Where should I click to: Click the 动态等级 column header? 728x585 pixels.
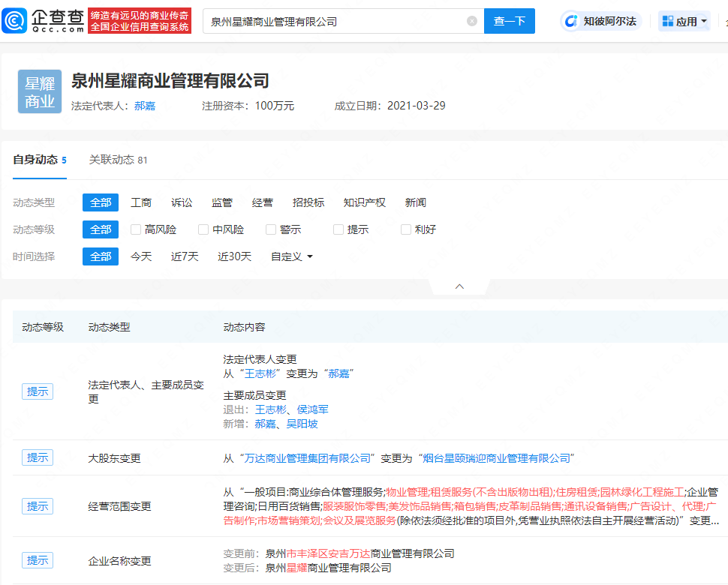point(43,327)
